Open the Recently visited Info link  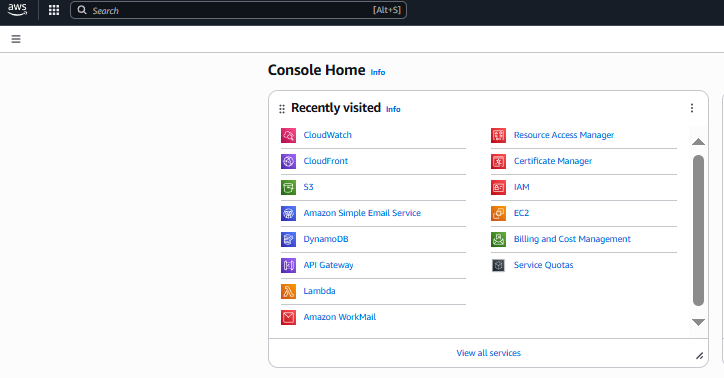[393, 109]
